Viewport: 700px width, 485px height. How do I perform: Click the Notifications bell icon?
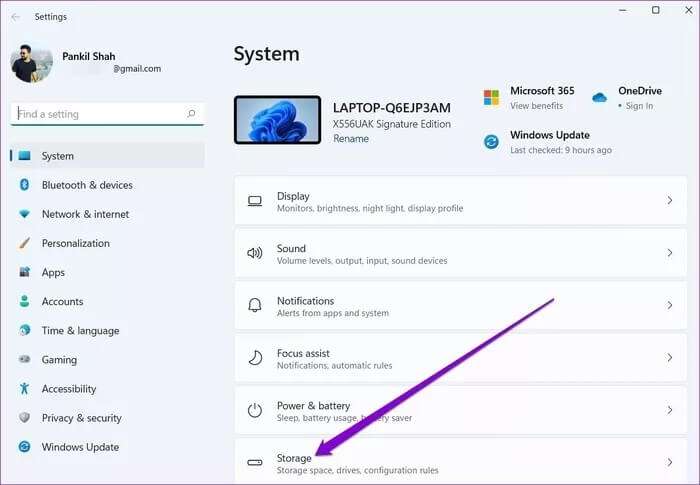[x=255, y=305]
